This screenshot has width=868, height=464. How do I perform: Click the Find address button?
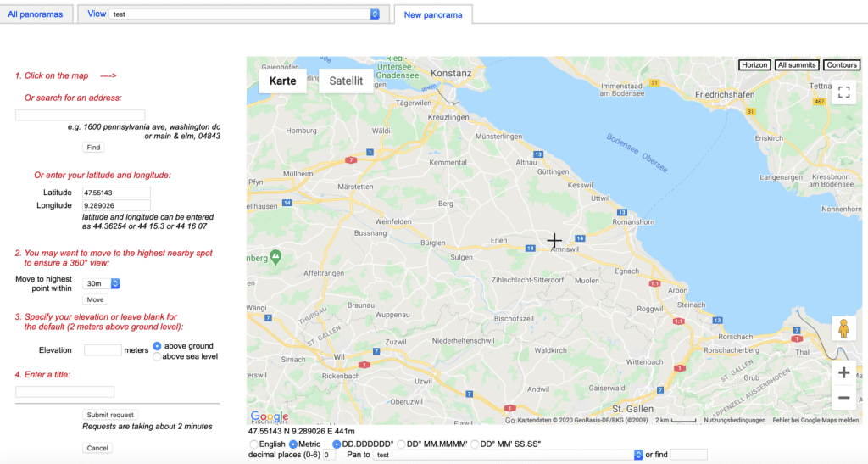93,148
